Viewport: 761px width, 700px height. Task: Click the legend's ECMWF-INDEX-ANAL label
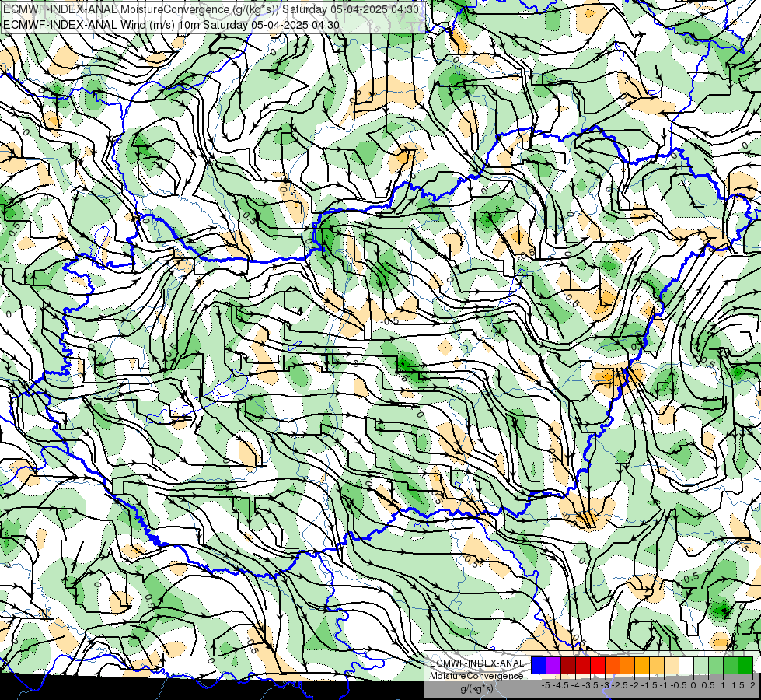[x=476, y=663]
